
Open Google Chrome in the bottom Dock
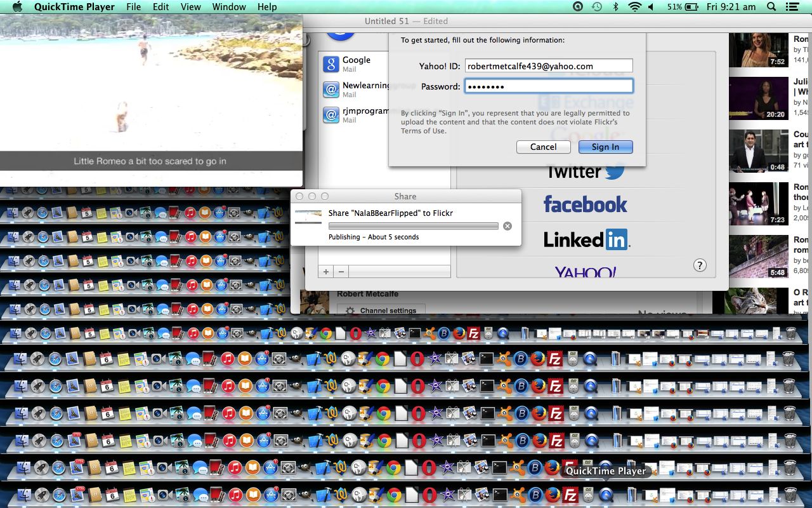394,495
